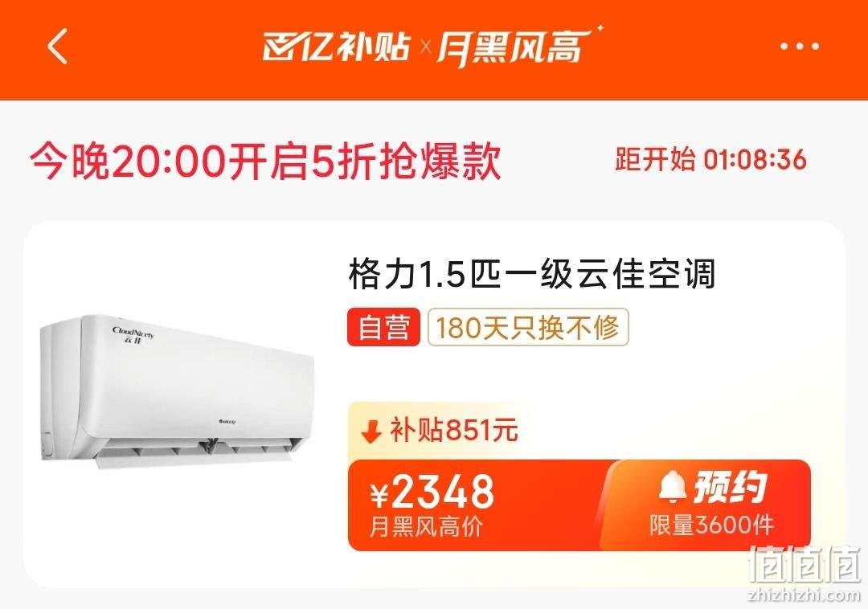Tap the 自营 self-operated tag
This screenshot has height=609, width=868.
click(383, 328)
